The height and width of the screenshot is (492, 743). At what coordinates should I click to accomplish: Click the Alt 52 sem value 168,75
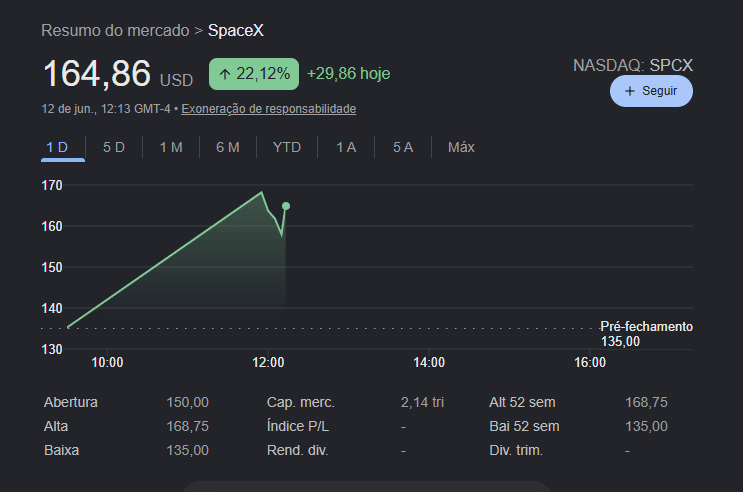(646, 402)
